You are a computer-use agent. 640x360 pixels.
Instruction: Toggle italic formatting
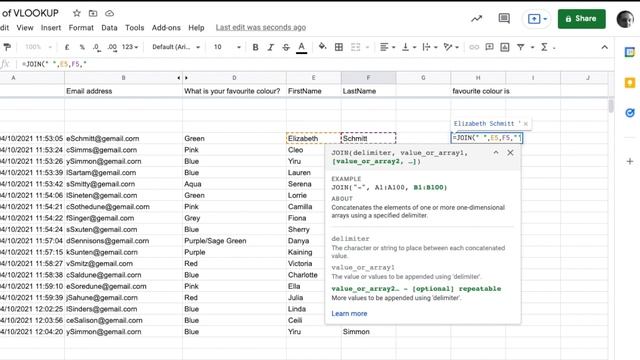click(271, 47)
